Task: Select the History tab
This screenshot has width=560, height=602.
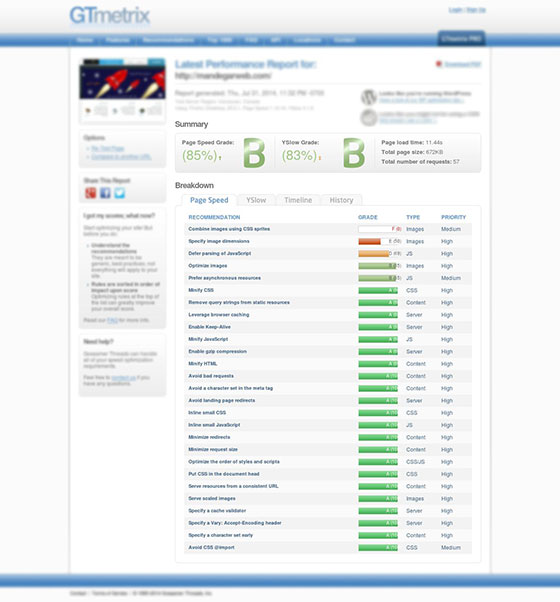Action: (x=341, y=200)
